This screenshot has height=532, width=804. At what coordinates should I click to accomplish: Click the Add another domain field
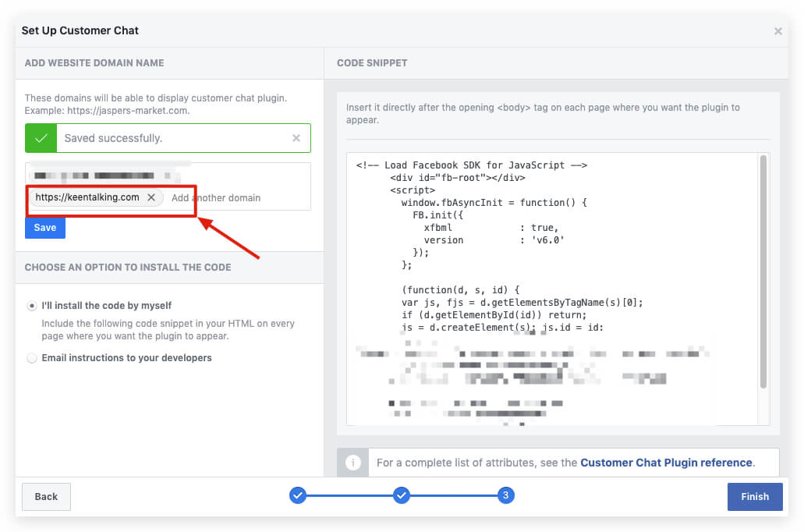coord(226,198)
